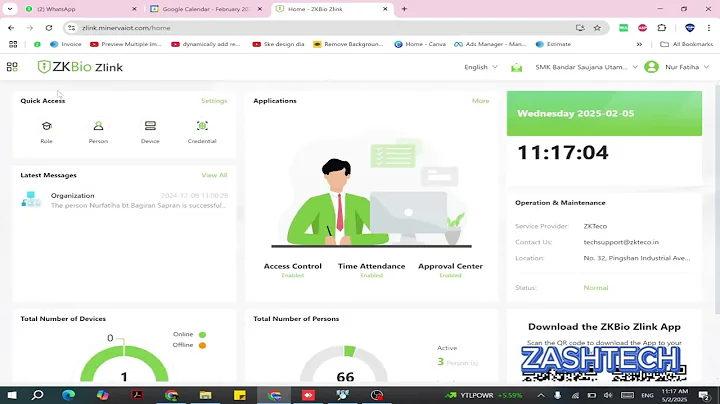
Task: Open the notification center icon
Action: [703, 395]
